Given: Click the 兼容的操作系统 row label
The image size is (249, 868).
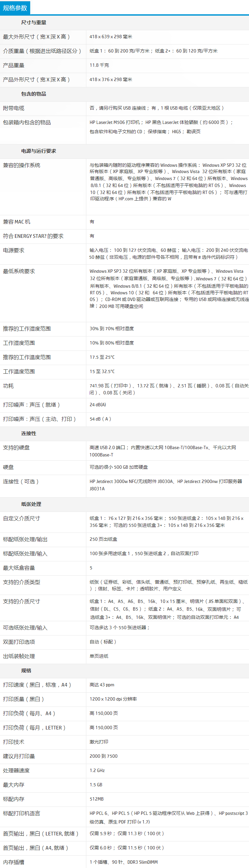Looking at the screenshot, I should click(22, 165).
